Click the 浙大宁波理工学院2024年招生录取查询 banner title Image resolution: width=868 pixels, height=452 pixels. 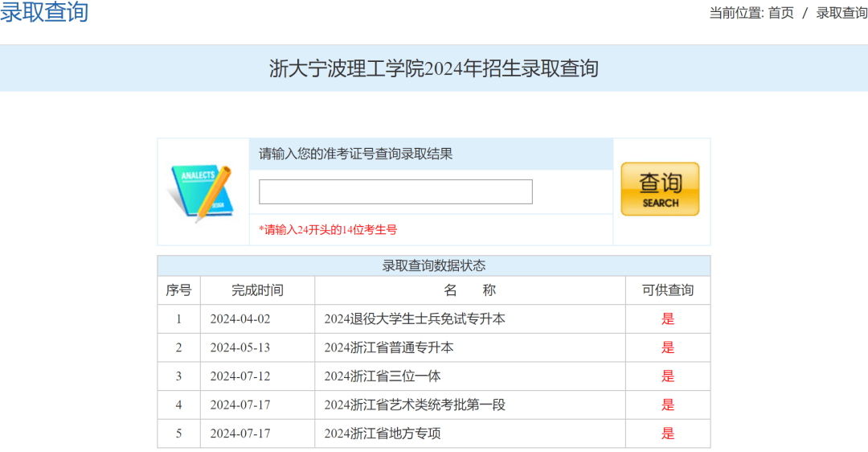point(433,68)
